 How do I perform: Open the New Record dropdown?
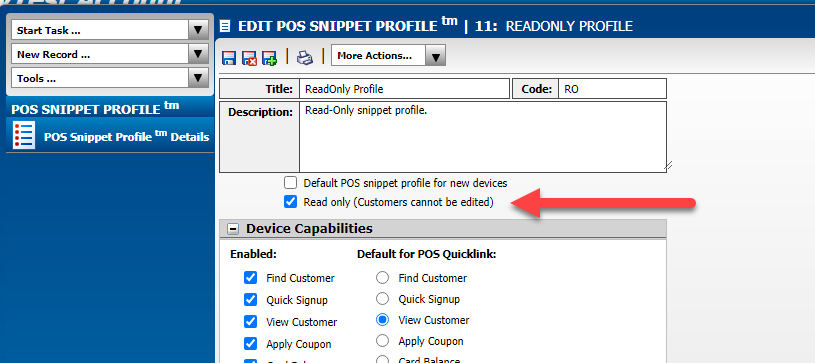coord(198,54)
